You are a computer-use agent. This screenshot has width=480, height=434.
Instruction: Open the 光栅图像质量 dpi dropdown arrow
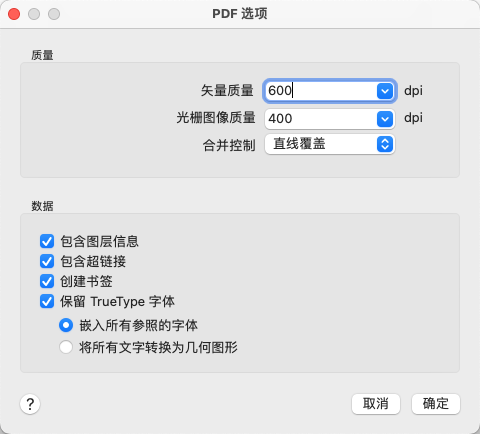pyautogui.click(x=385, y=119)
